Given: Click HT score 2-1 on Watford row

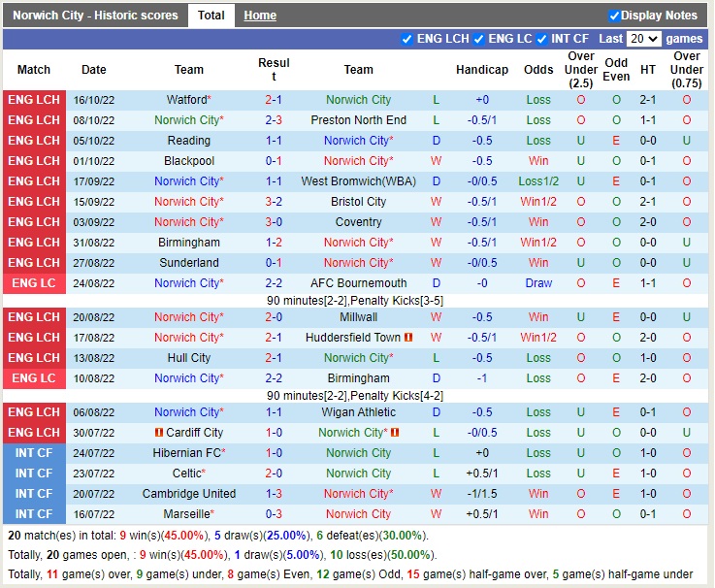Looking at the screenshot, I should [647, 100].
